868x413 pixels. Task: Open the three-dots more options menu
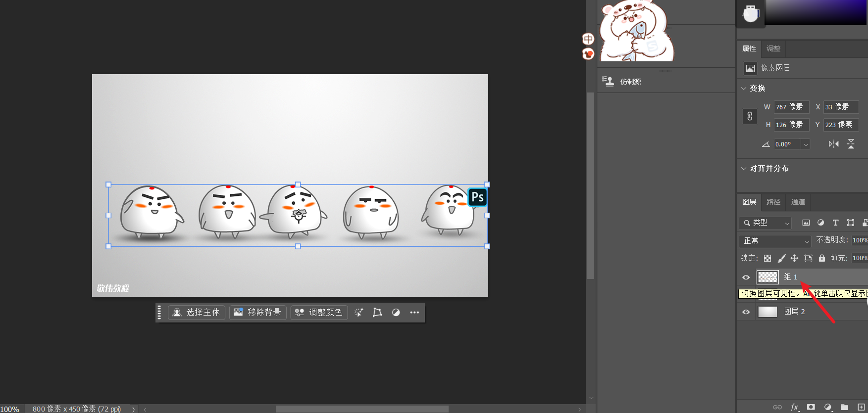414,312
